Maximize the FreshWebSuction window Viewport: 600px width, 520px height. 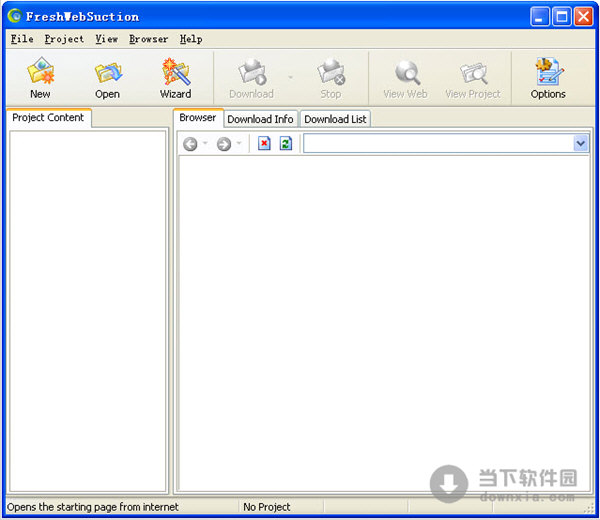tap(561, 16)
